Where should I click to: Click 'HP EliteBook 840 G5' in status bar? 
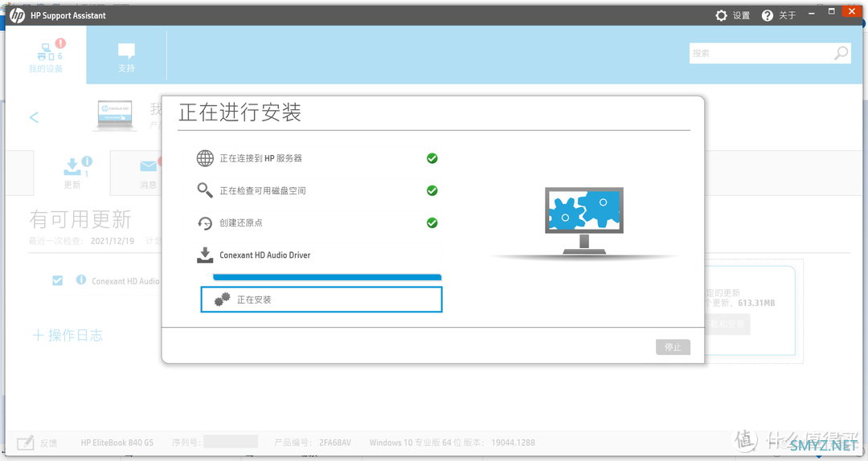117,443
